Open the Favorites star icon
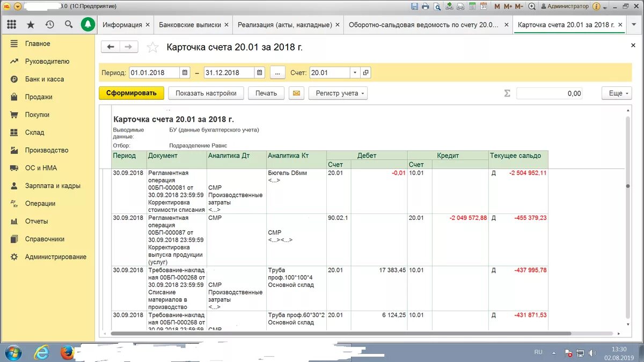The width and height of the screenshot is (644, 362). [31, 25]
